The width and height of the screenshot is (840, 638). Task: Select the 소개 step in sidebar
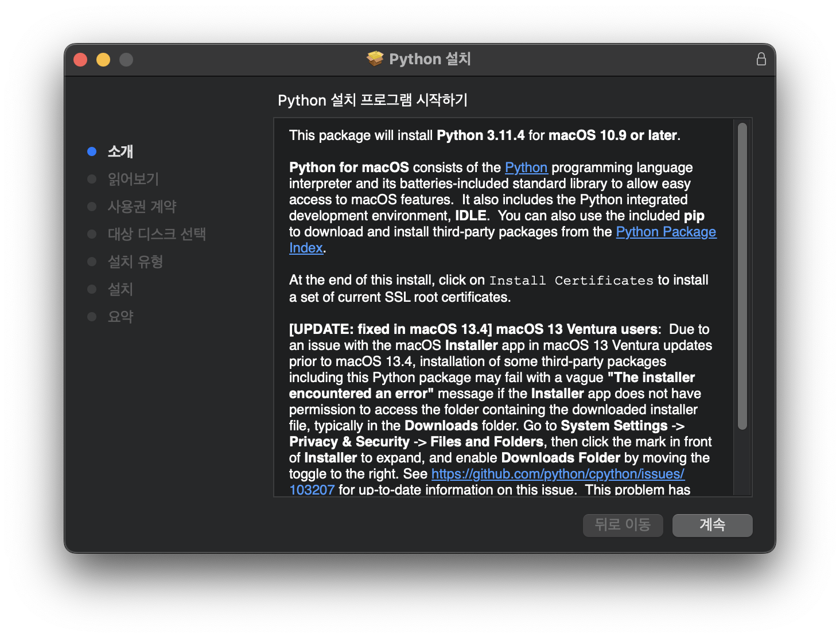click(x=120, y=151)
